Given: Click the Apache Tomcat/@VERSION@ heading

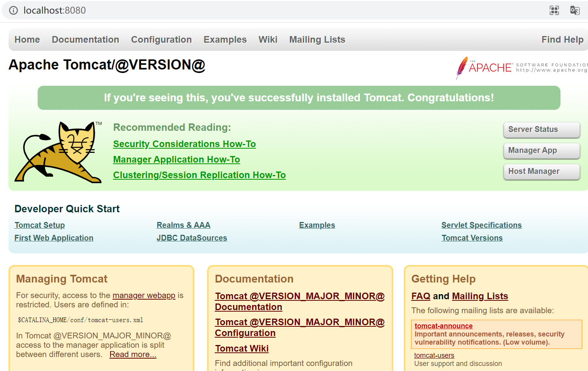Looking at the screenshot, I should click(x=107, y=65).
